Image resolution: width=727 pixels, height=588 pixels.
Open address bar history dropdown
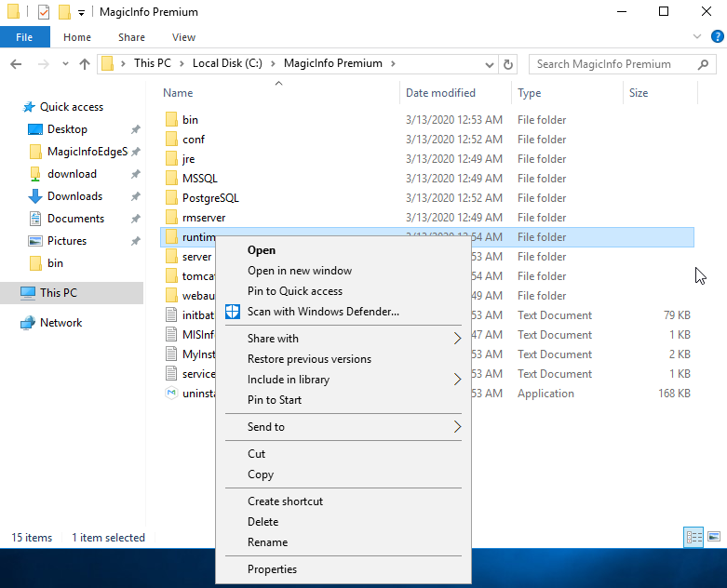coord(489,64)
